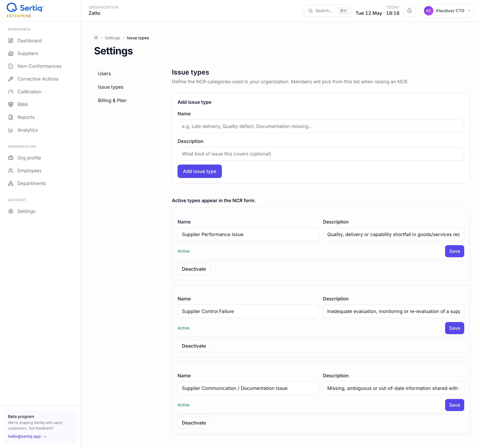This screenshot has height=448, width=480.
Task: Open notifications bell
Action: pos(409,11)
